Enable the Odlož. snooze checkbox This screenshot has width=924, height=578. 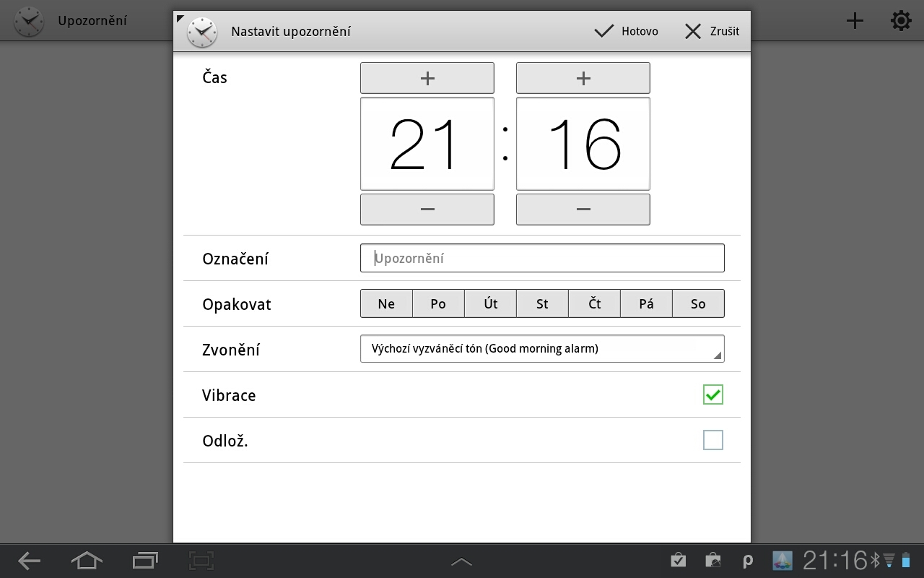(712, 440)
